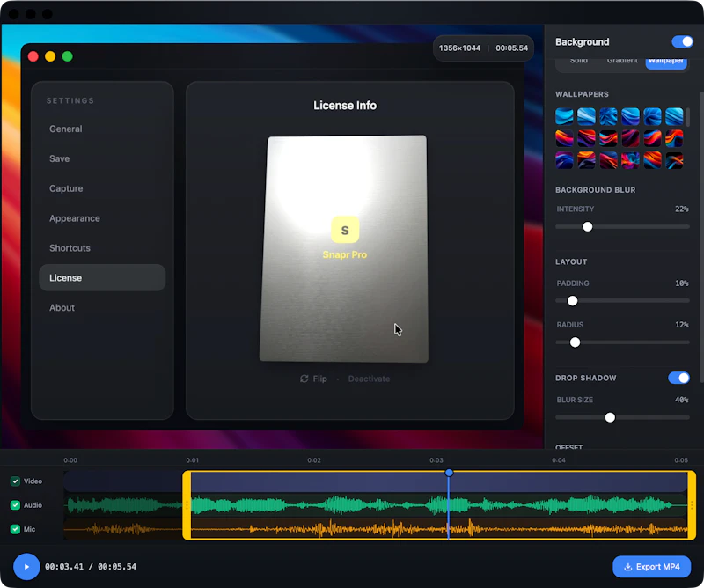
Task: Select the fourth wallpaper in the middle row
Action: click(x=630, y=138)
